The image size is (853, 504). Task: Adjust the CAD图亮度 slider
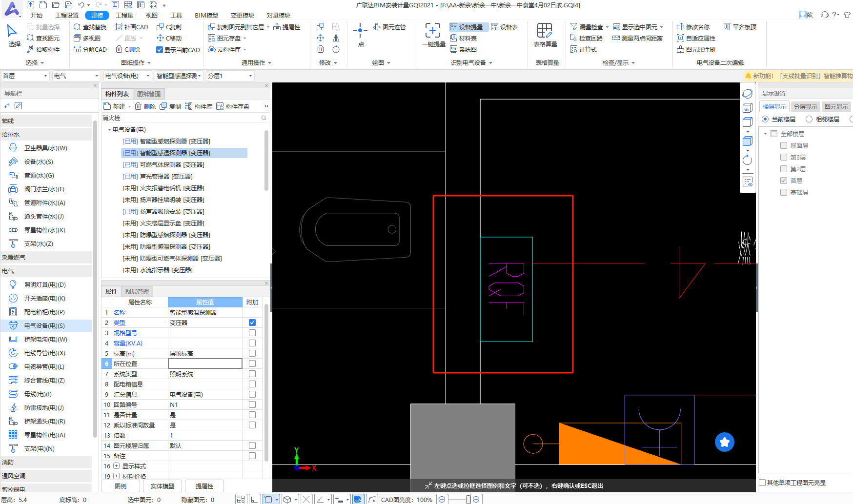(x=468, y=500)
